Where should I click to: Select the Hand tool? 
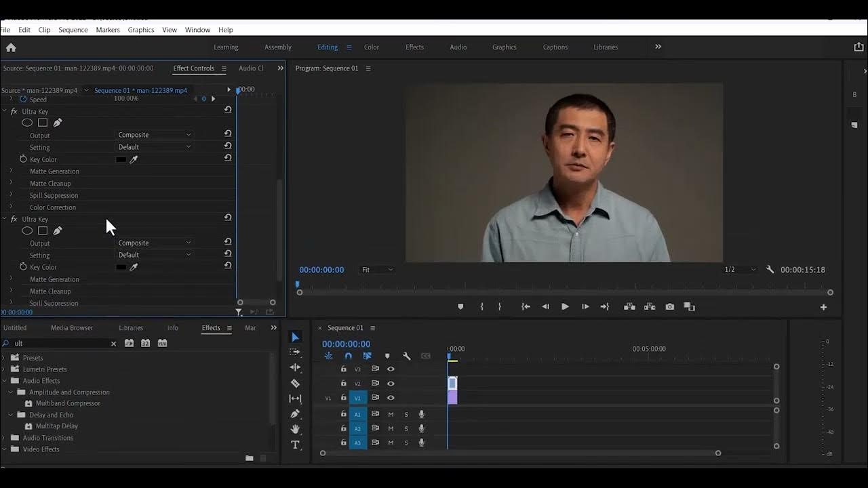(x=295, y=429)
